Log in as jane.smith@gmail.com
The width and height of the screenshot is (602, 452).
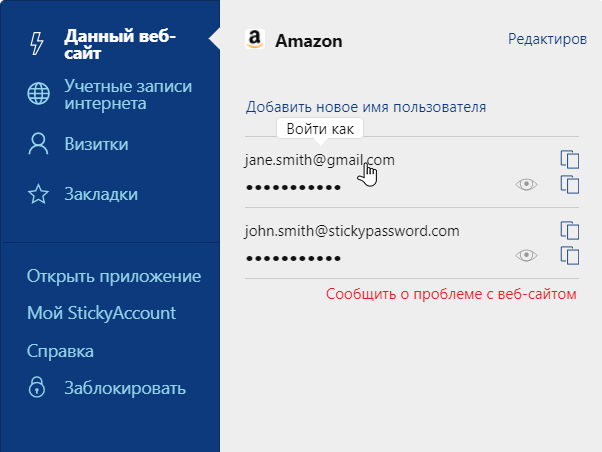320,160
